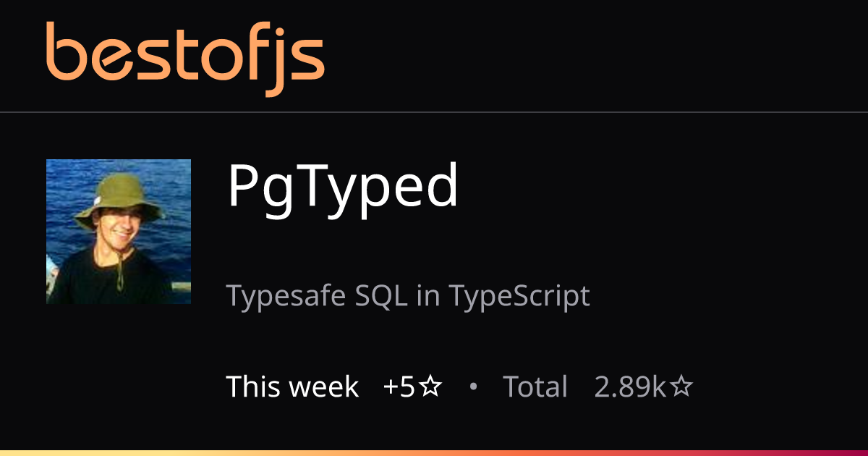Click the word "in" in the description
Screen dimensions: 868x456
coord(428,296)
